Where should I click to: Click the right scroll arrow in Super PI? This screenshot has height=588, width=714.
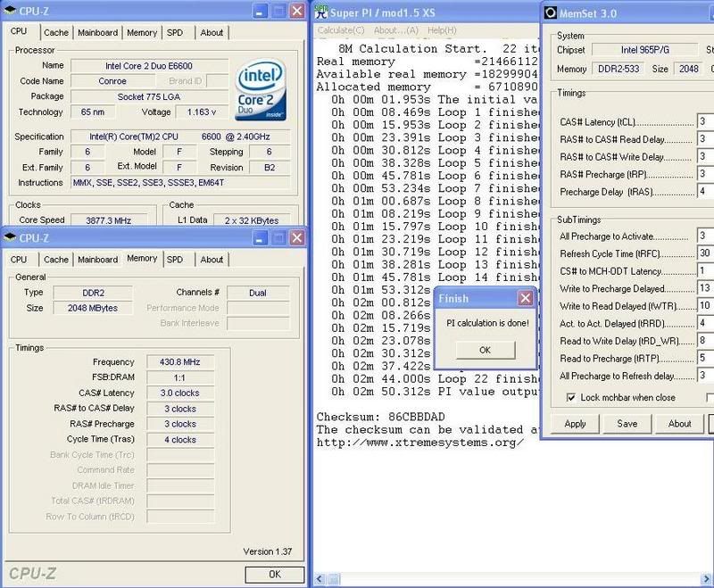[708, 579]
